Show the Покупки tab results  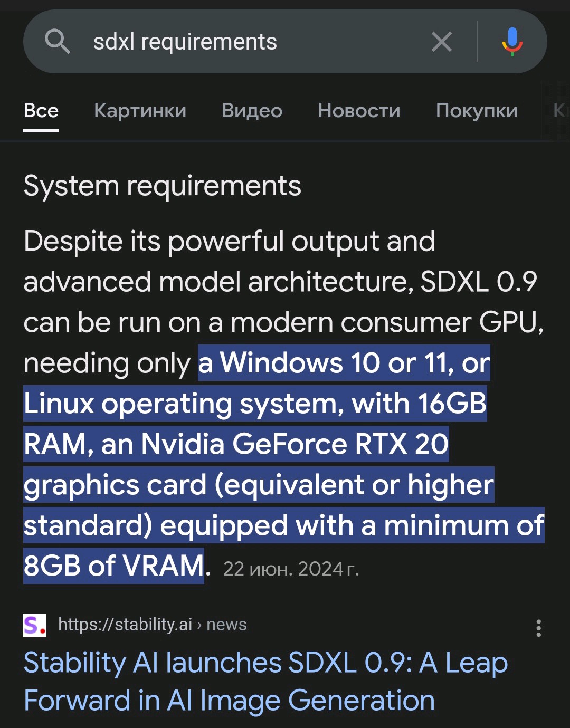477,111
